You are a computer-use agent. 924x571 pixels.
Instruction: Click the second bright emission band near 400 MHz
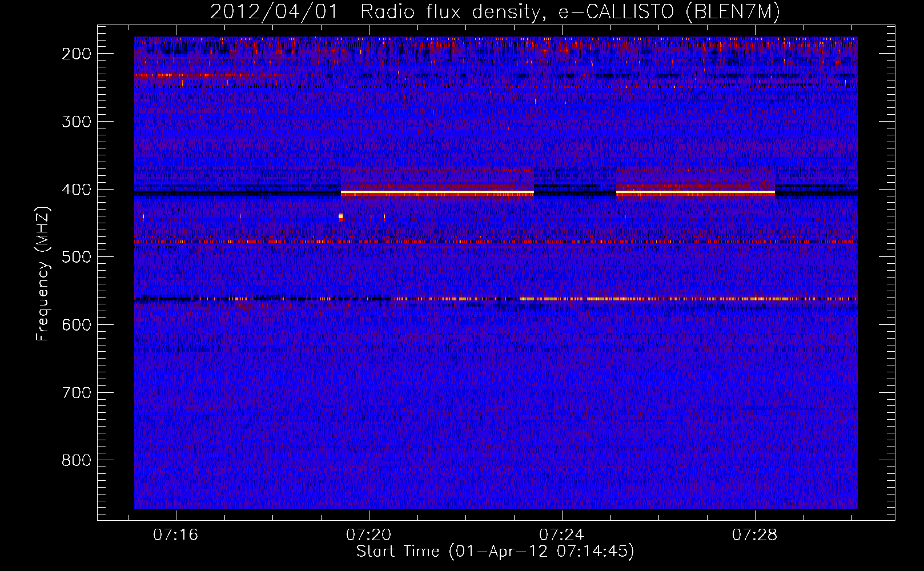pyautogui.click(x=696, y=194)
